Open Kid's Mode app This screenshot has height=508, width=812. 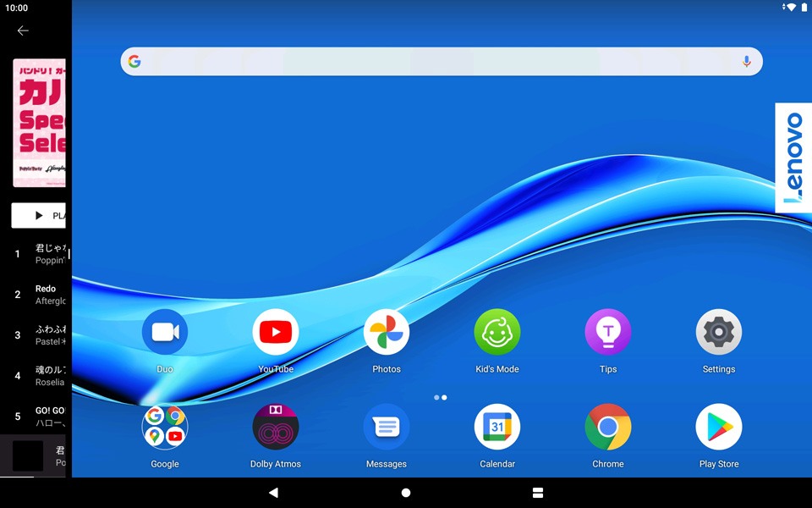(497, 333)
